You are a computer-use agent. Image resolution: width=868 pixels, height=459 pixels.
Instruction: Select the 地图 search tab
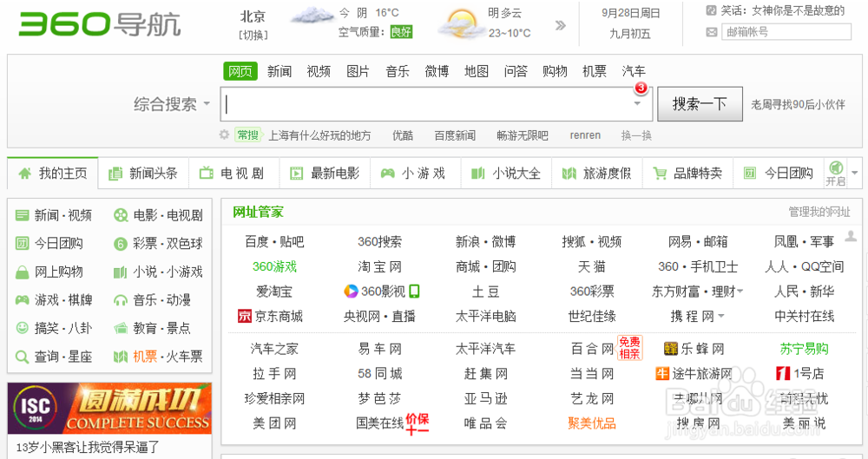[x=476, y=71]
